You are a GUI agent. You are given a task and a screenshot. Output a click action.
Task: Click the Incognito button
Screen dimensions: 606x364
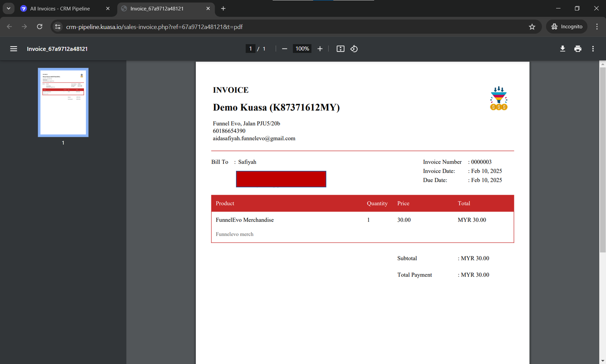[567, 27]
